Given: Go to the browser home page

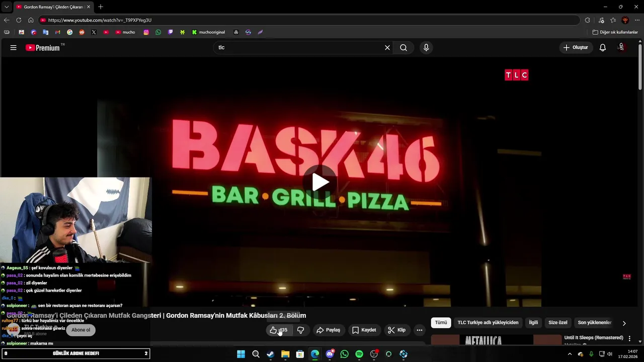Looking at the screenshot, I should 31,20.
